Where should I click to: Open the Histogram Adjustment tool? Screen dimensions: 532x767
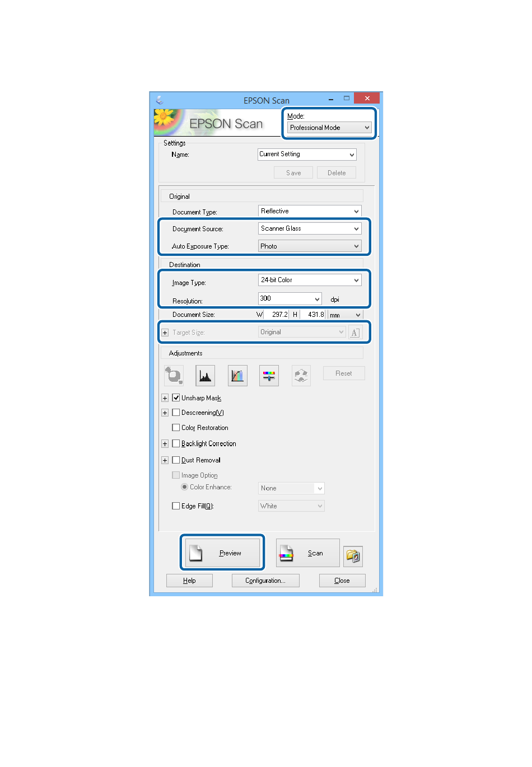[x=206, y=375]
